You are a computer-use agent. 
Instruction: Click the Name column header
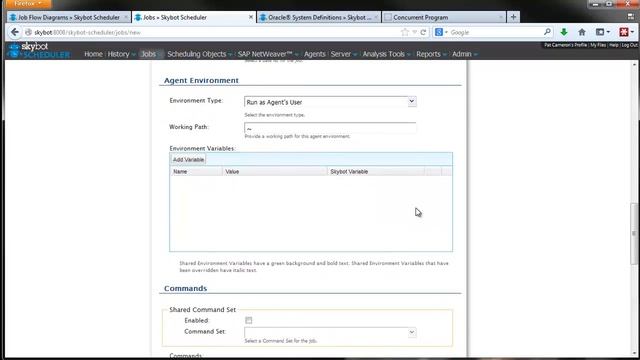(x=196, y=172)
